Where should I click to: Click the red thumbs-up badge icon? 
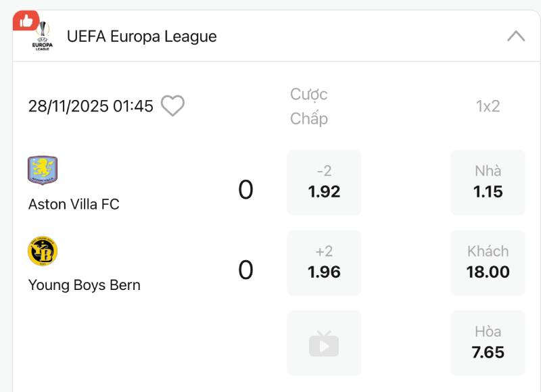26,21
